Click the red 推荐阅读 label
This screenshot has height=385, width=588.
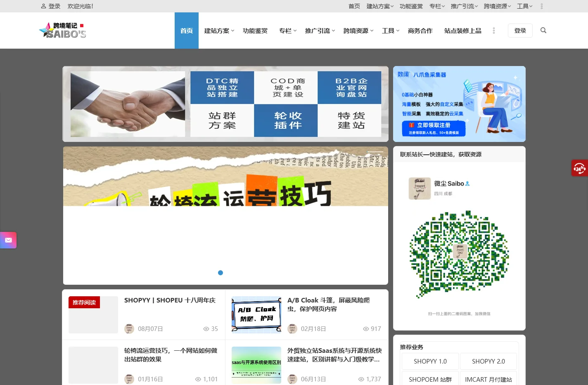[84, 302]
